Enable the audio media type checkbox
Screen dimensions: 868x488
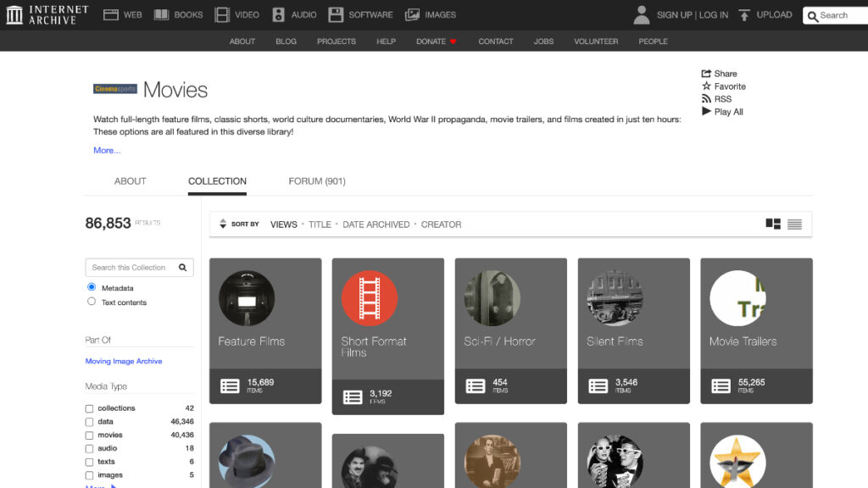click(x=90, y=448)
